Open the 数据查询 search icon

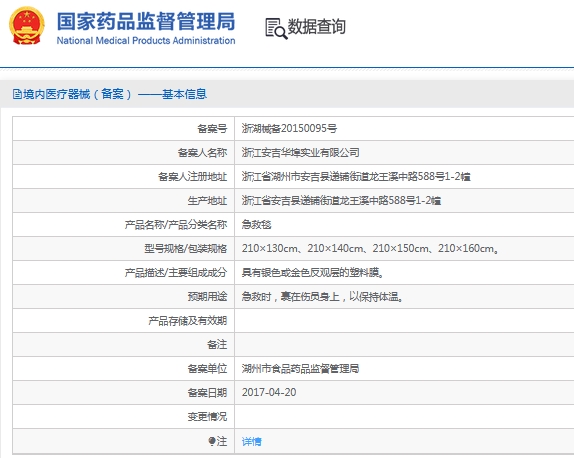(276, 28)
